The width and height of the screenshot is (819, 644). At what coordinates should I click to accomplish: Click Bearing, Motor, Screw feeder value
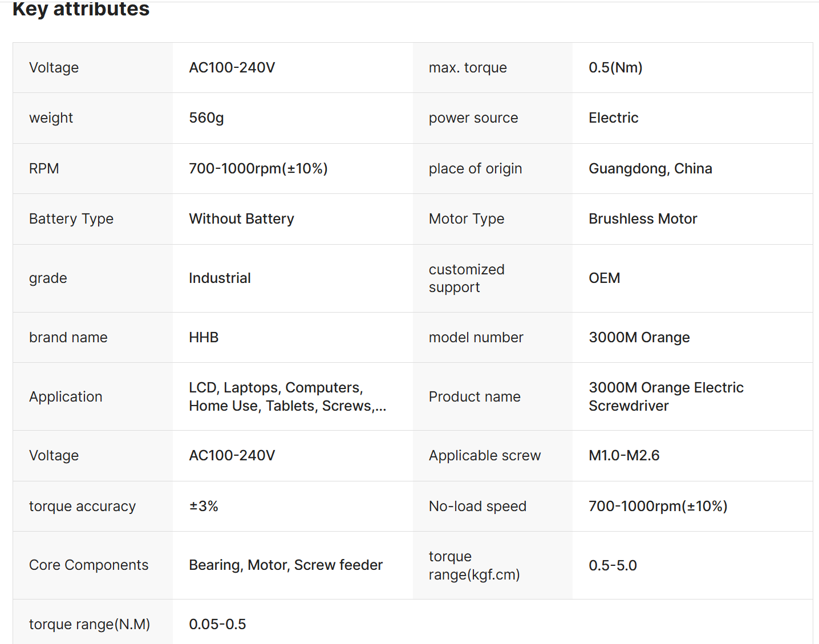pyautogui.click(x=286, y=565)
